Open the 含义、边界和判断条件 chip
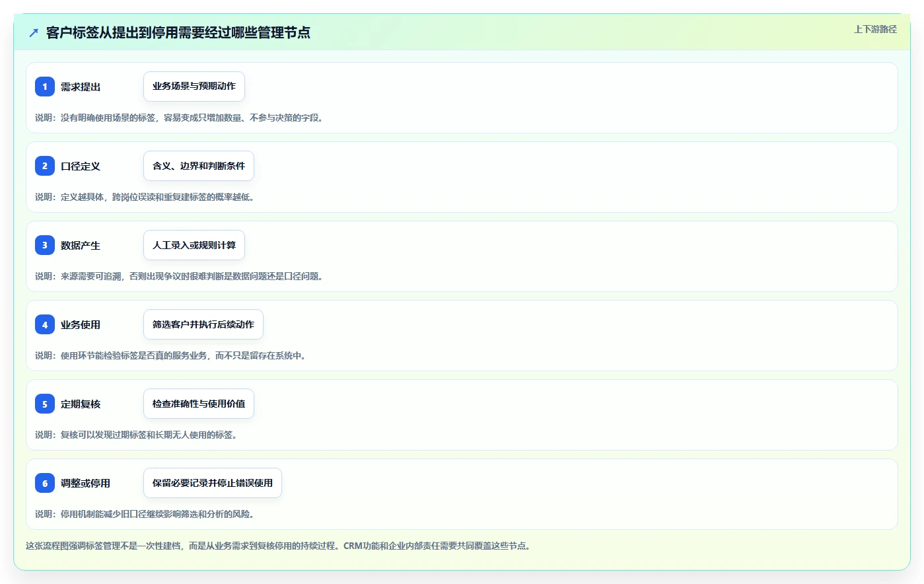Image resolution: width=924 pixels, height=584 pixels. pyautogui.click(x=199, y=166)
